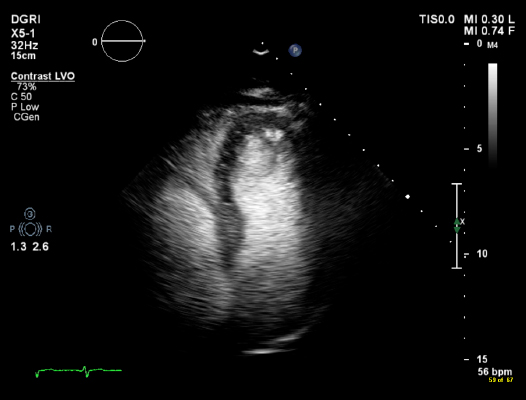Viewport: 526px width, 400px height.
Task: Click the 'X5-1' transducer label
Action: 23,34
